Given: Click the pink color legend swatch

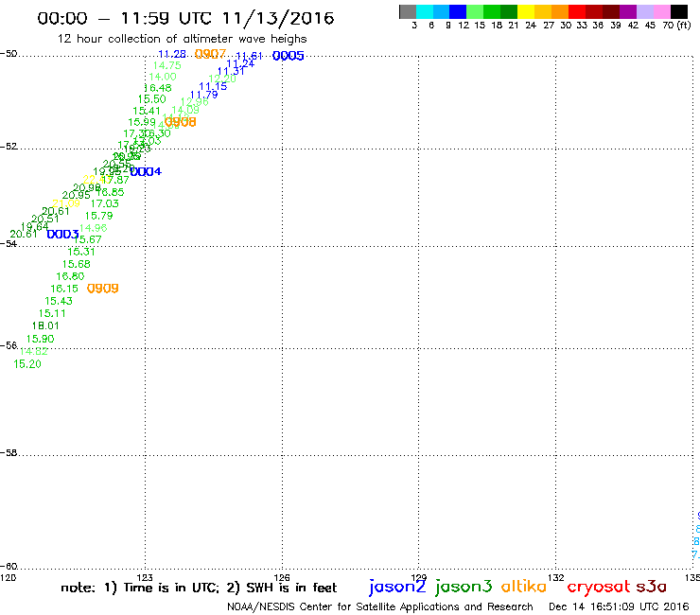Looking at the screenshot, I should [661, 11].
